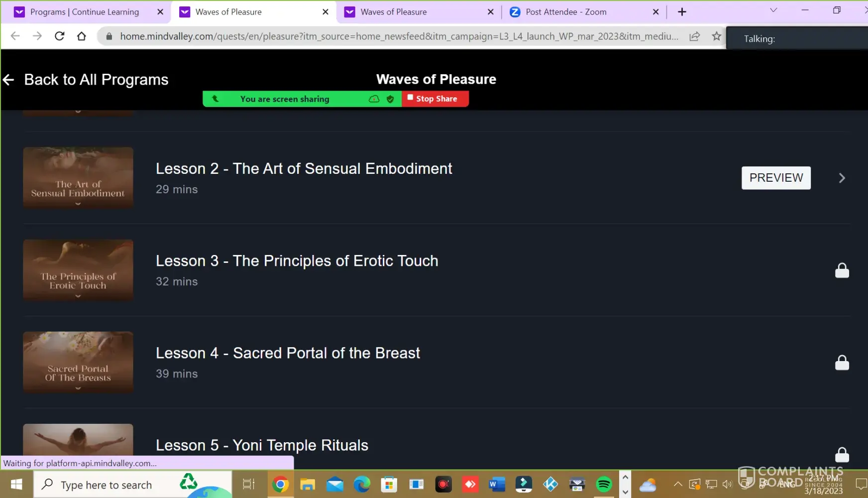Open the Lesson 5 Yoni Temple Rituals thumbnail
868x498 pixels.
78,440
